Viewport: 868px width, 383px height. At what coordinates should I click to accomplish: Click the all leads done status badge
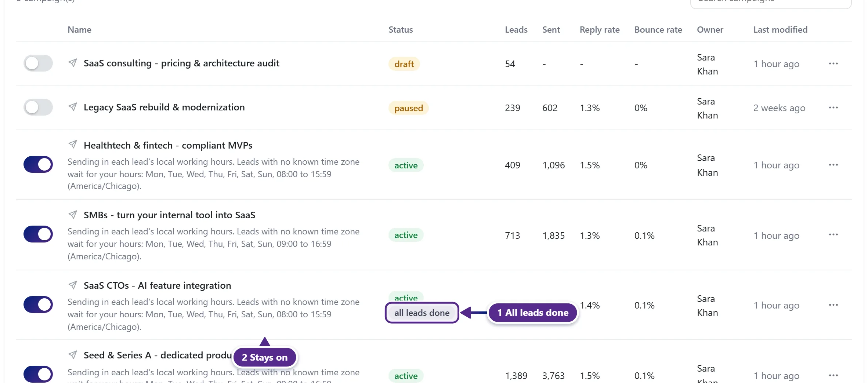click(x=422, y=313)
